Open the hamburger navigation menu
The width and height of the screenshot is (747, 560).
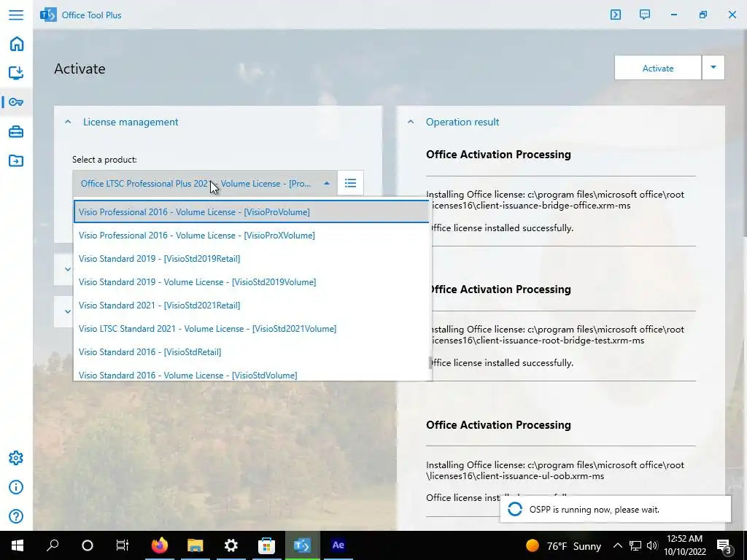16,15
